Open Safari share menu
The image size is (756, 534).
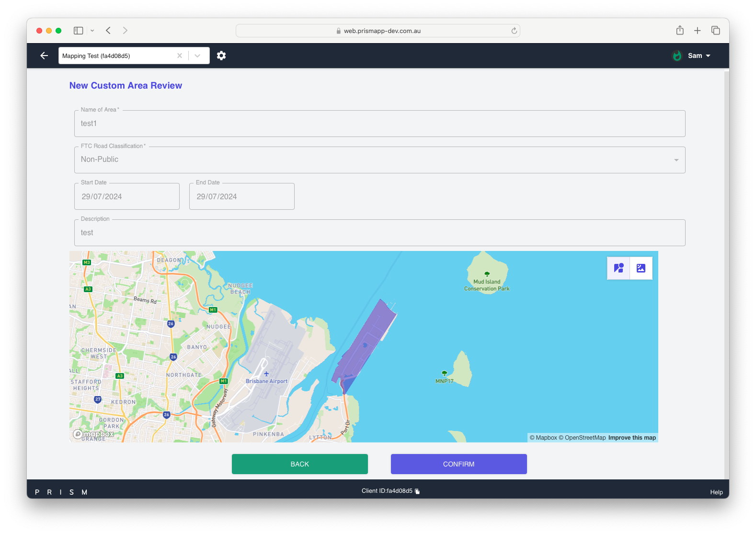[680, 31]
